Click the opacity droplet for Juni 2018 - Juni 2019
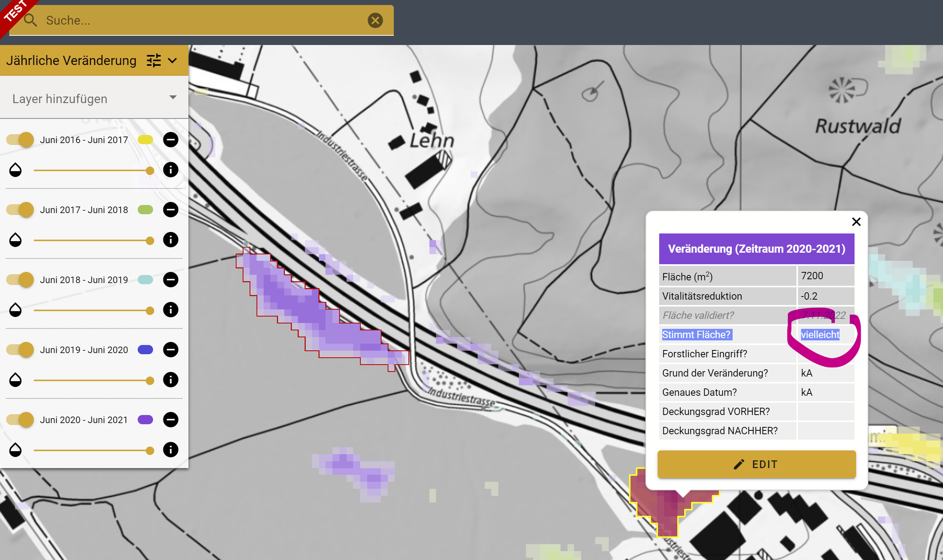 (15, 310)
